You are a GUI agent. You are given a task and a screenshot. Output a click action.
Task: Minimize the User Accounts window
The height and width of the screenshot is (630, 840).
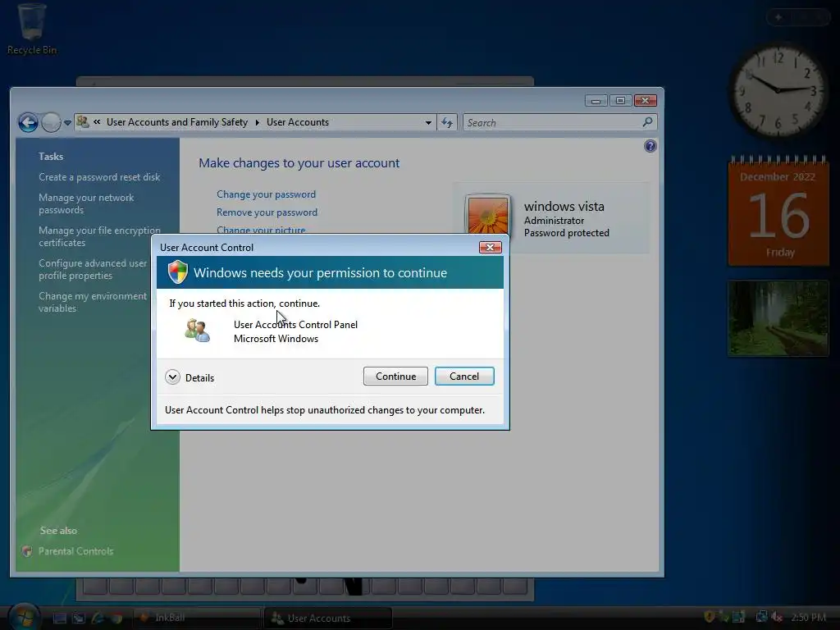coord(596,101)
